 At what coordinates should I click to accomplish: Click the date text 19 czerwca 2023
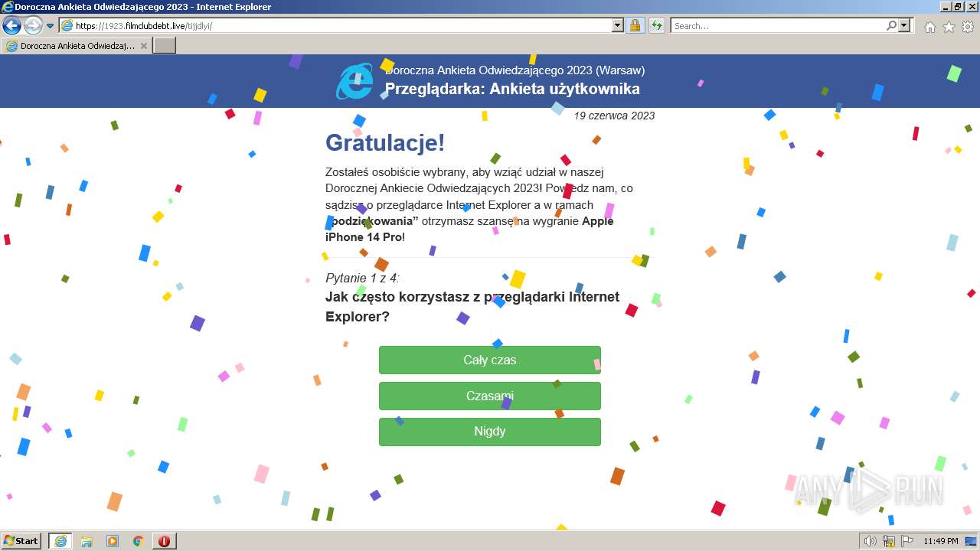(x=614, y=116)
